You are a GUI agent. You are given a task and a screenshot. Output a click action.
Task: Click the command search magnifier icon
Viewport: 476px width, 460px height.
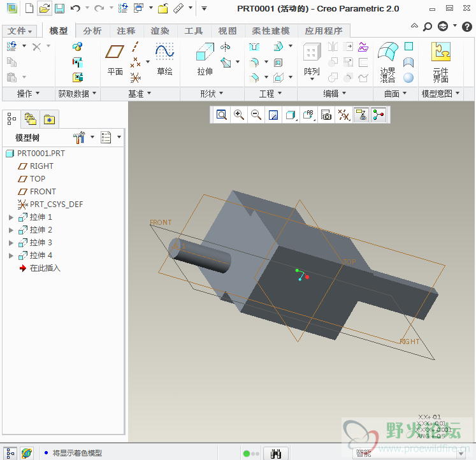(x=428, y=27)
